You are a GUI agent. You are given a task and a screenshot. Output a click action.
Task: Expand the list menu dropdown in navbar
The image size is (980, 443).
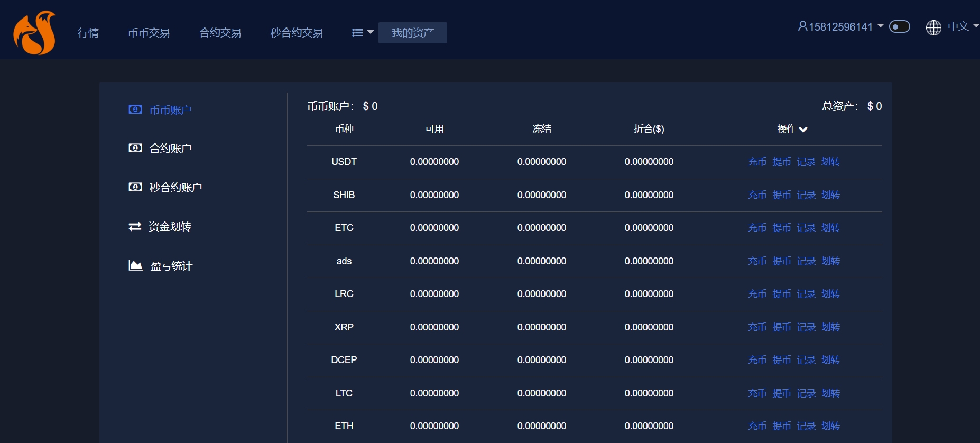pyautogui.click(x=363, y=33)
